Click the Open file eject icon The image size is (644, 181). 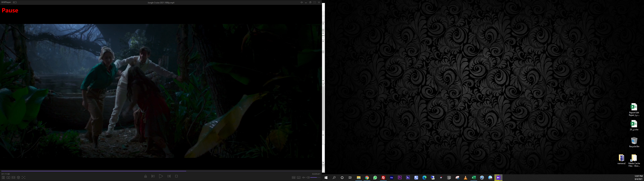coord(146,176)
